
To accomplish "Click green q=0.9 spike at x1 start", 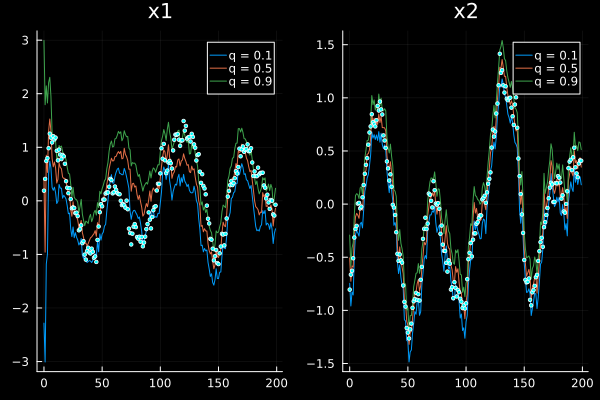I will pos(44,42).
